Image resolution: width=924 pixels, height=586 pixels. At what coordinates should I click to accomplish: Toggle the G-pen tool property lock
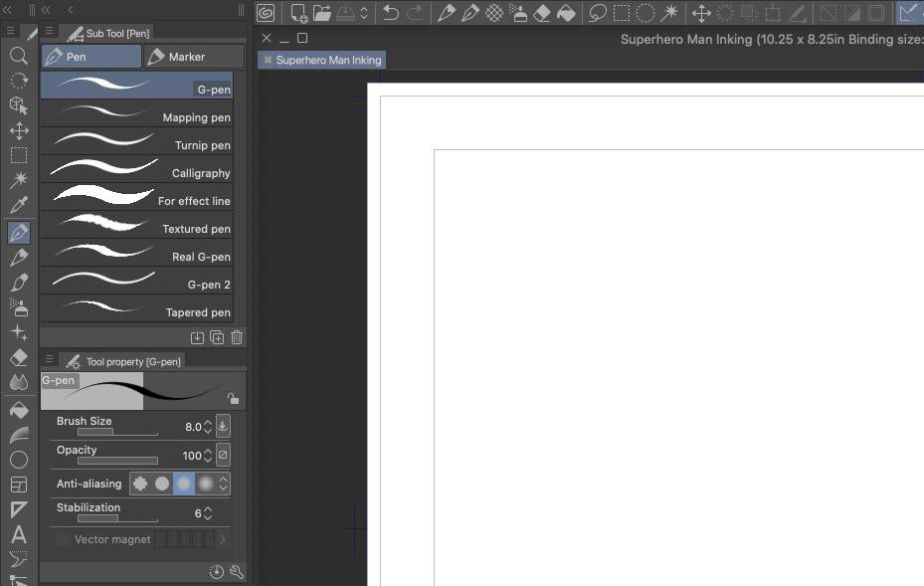[233, 398]
